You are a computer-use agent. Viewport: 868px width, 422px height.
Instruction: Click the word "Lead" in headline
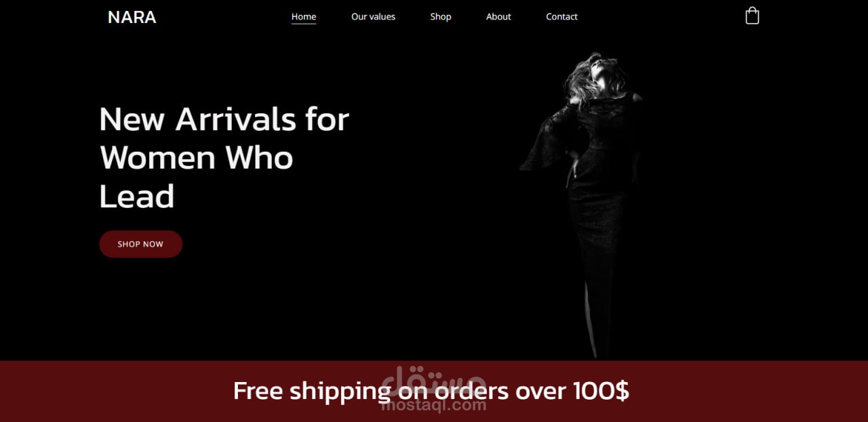pos(137,196)
